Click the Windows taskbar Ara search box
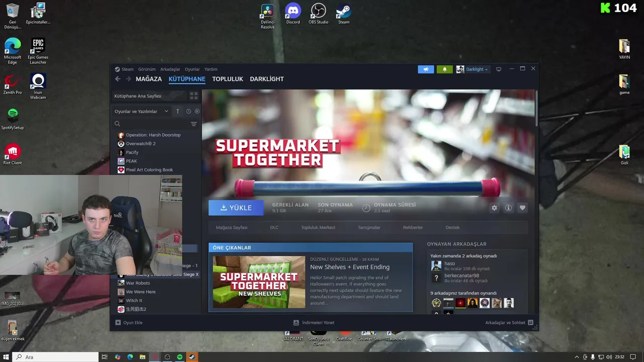 pyautogui.click(x=56, y=357)
